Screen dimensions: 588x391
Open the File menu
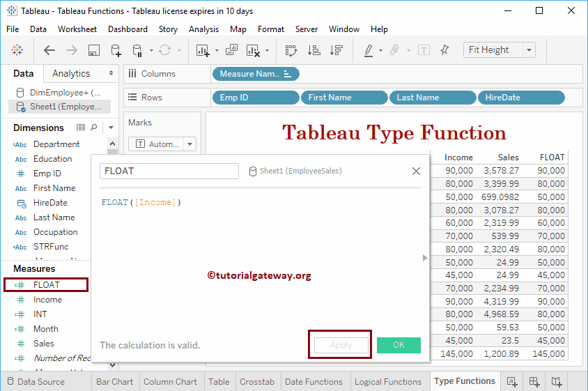13,29
